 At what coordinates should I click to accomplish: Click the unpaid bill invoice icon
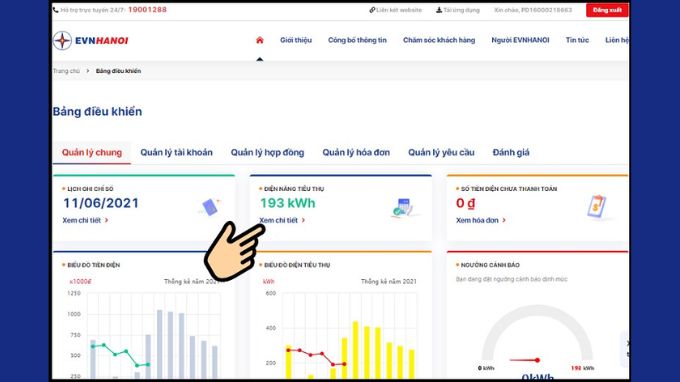click(x=597, y=206)
